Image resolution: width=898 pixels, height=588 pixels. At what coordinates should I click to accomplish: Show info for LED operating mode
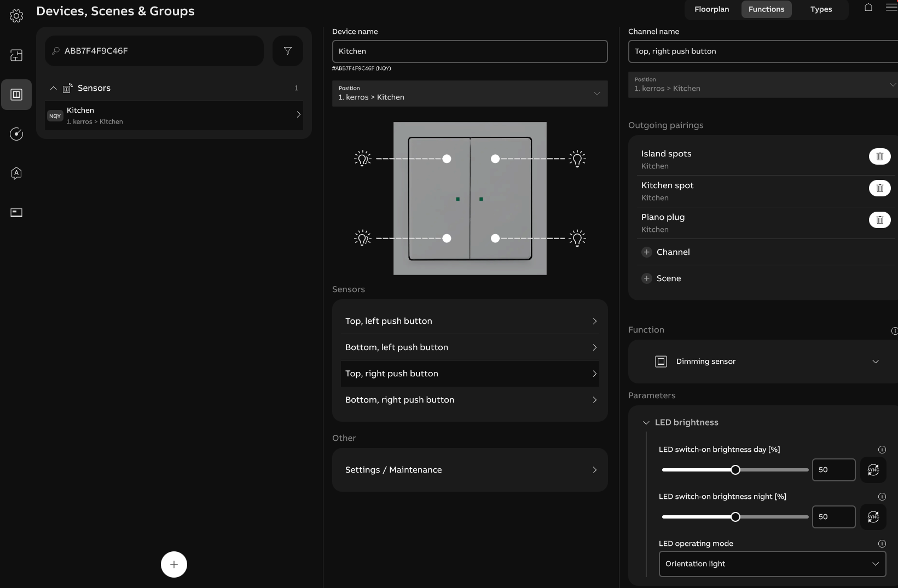pos(882,544)
